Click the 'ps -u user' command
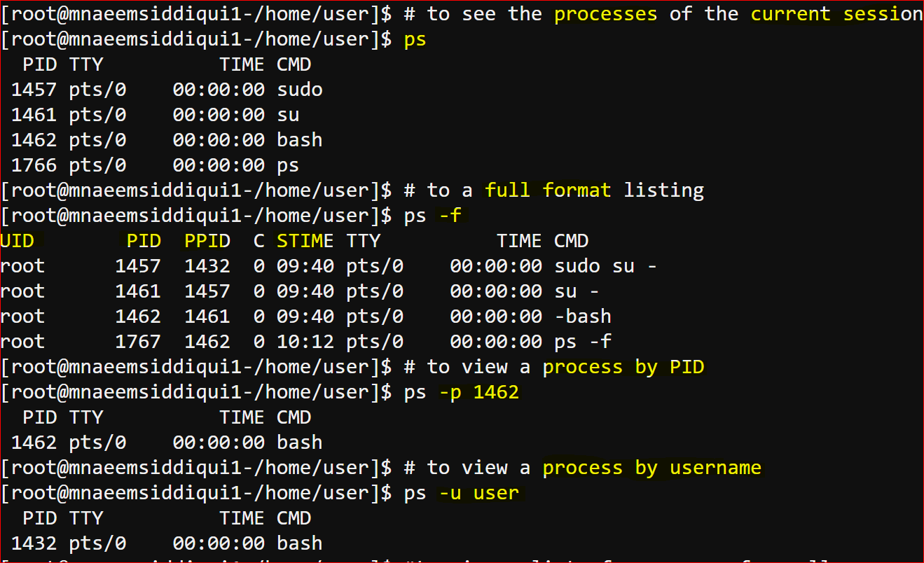924x563 pixels. coord(462,493)
